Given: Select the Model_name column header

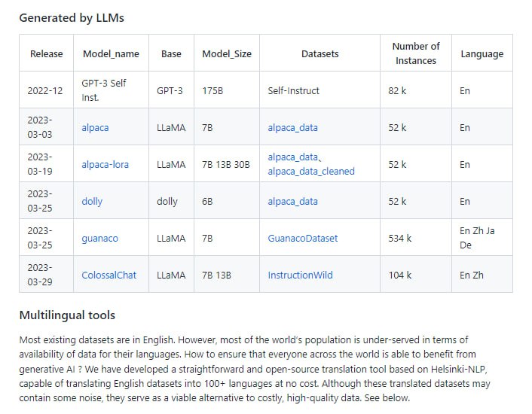Looking at the screenshot, I should (111, 53).
